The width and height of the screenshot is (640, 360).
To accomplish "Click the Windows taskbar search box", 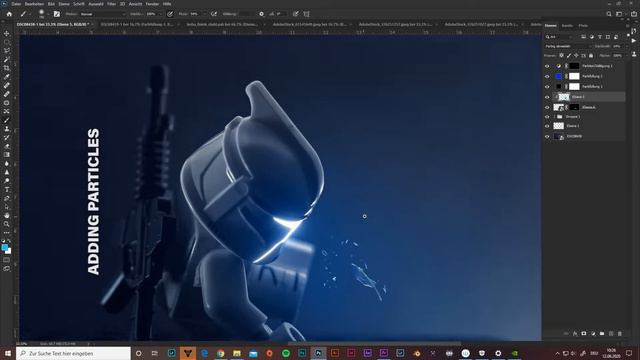I will point(73,353).
